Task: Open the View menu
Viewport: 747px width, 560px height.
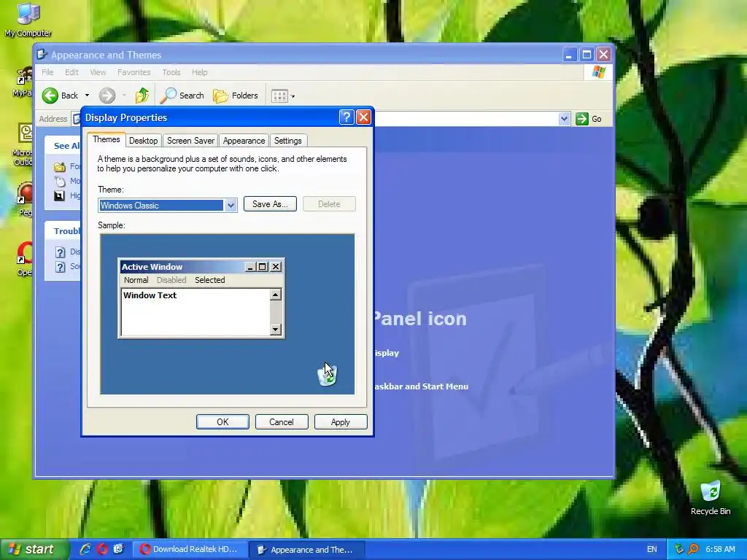Action: [x=98, y=72]
